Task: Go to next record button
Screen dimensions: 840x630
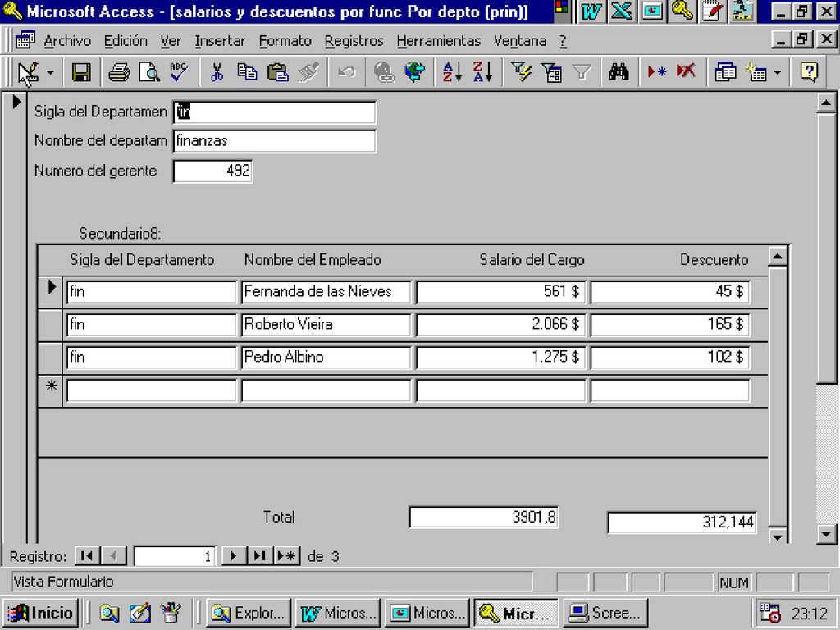Action: 234,556
